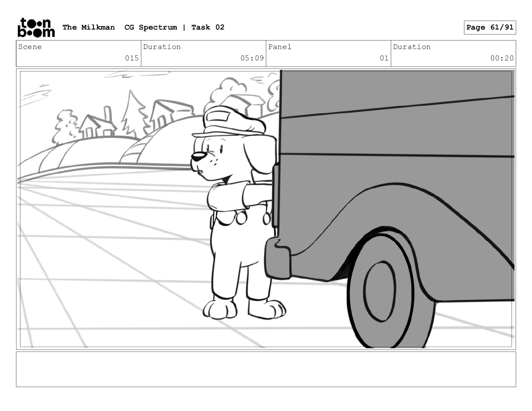Select the title text 'The Milkman'
532x411 pixels.
pos(89,28)
